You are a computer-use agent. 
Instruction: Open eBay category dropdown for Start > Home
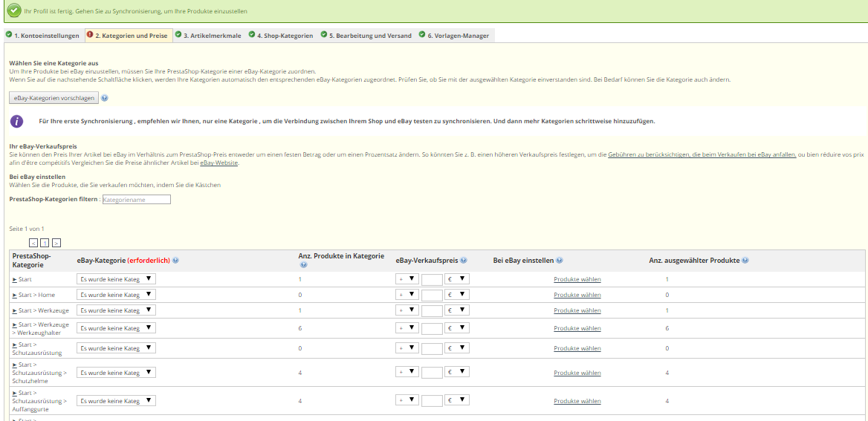[116, 295]
